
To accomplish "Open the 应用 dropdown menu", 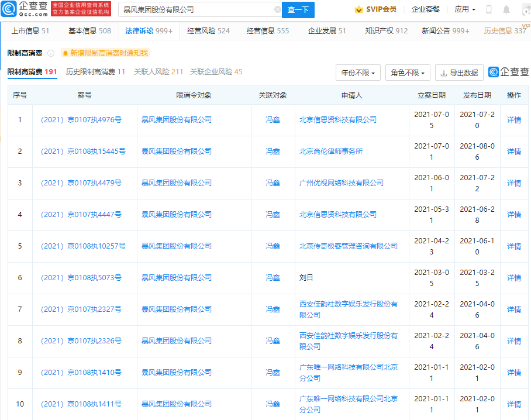I will pos(465,10).
